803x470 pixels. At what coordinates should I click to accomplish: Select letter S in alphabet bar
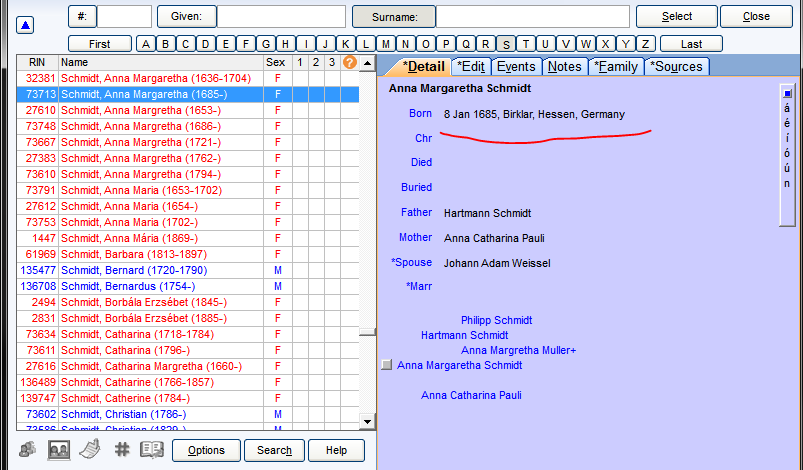click(506, 44)
